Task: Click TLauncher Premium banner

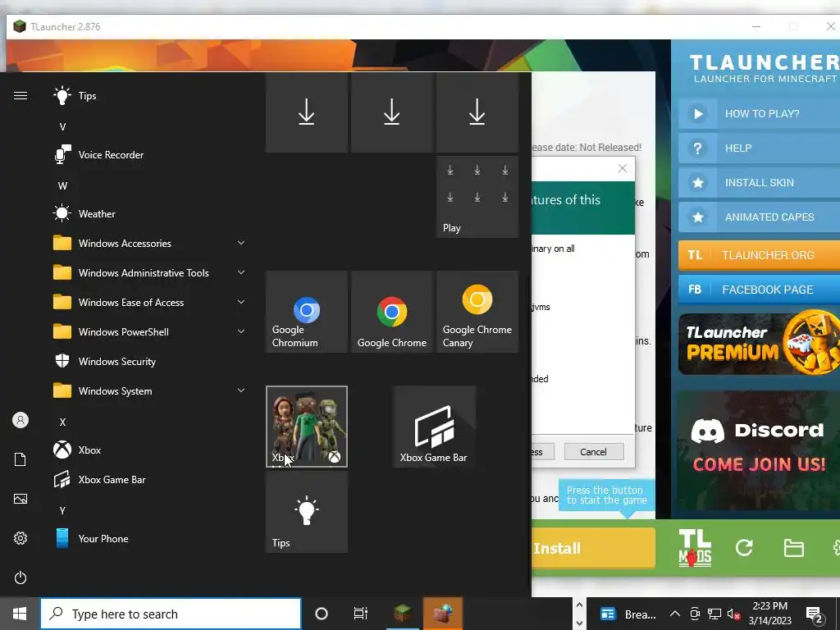Action: [759, 344]
